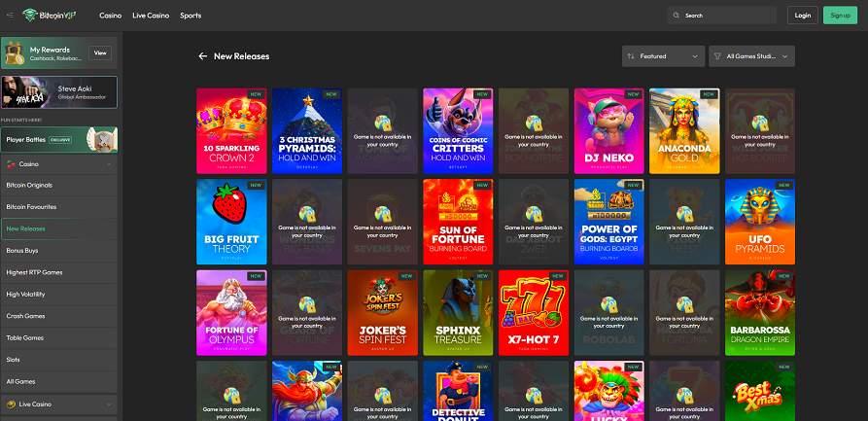Select New Releases in sidebar
The height and width of the screenshot is (421, 868).
pos(58,228)
